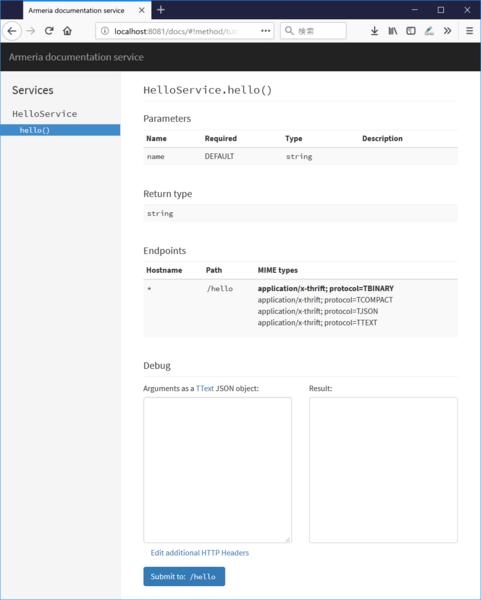The height and width of the screenshot is (600, 481).
Task: Select the hello() method in sidebar
Action: pyautogui.click(x=60, y=130)
